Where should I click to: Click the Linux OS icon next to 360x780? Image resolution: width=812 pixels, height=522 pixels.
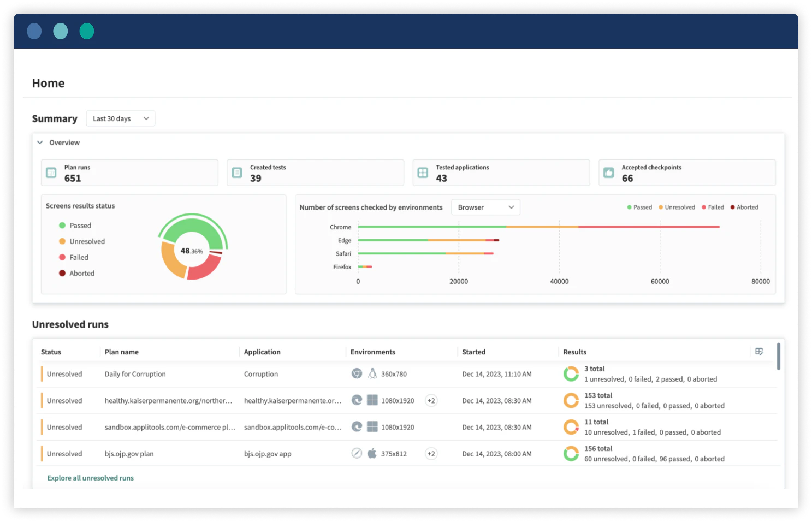pos(372,373)
